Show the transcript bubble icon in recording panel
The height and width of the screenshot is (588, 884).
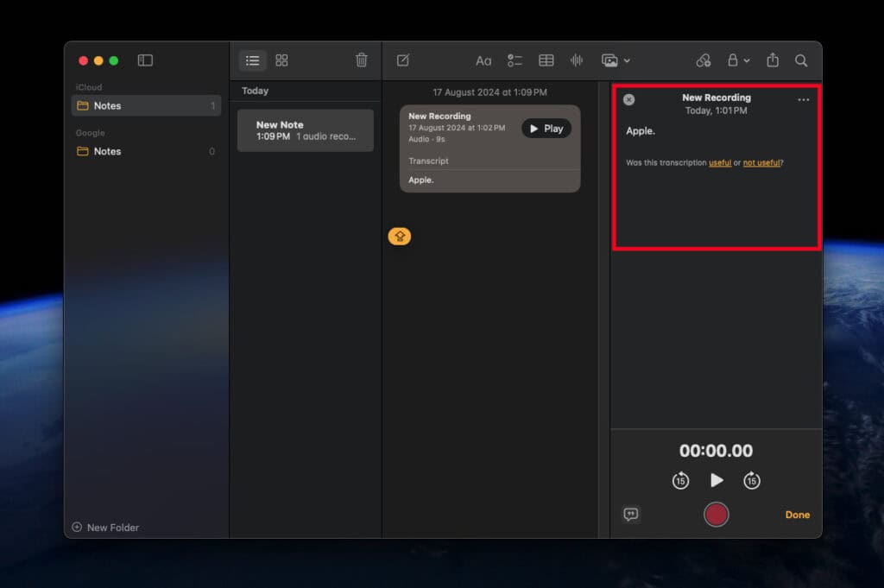pos(631,514)
